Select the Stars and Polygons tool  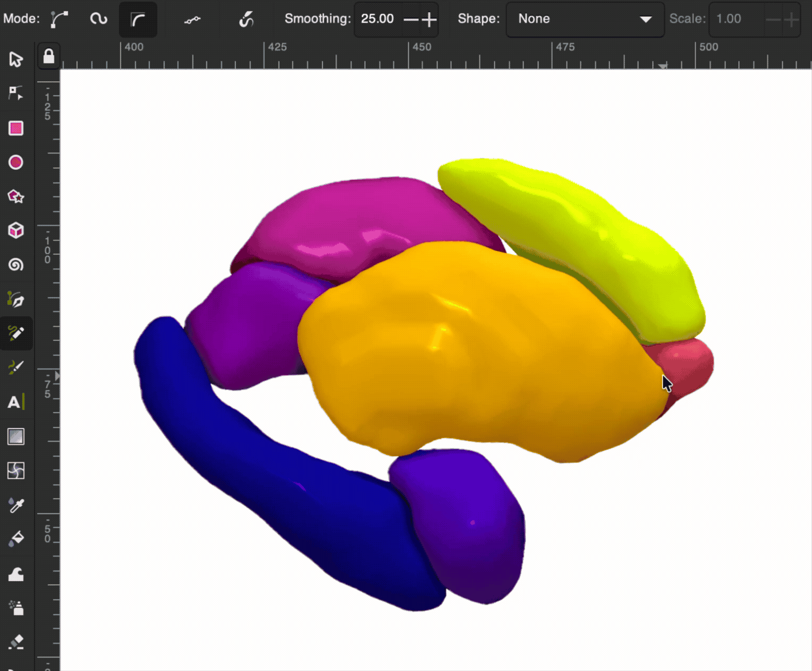[x=16, y=197]
